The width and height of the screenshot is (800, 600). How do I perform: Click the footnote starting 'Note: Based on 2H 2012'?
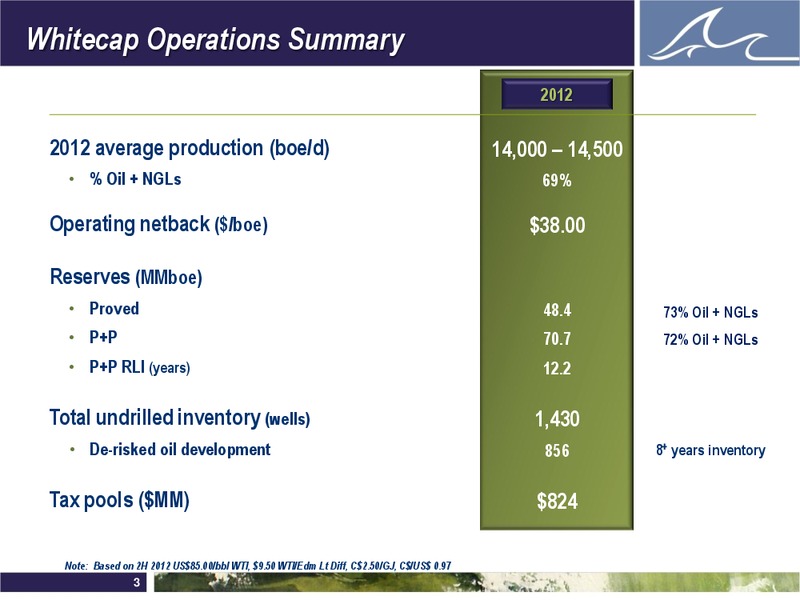pyautogui.click(x=258, y=565)
